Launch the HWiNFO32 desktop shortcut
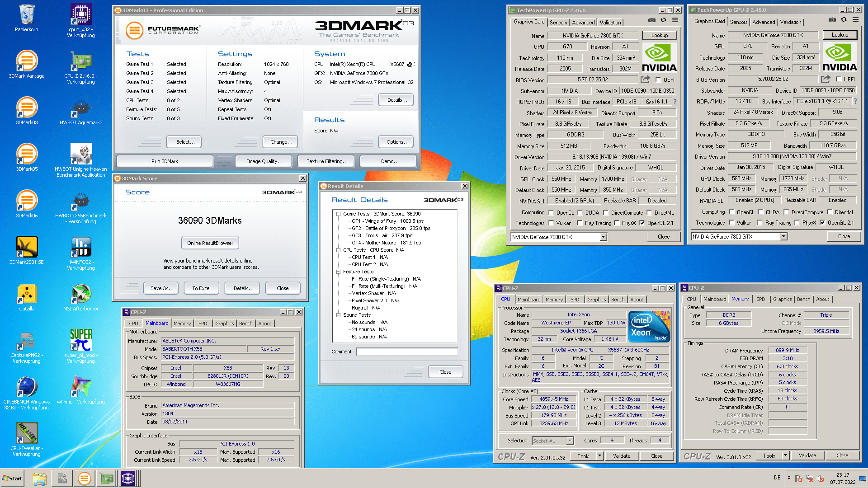868x488 pixels. pyautogui.click(x=81, y=253)
